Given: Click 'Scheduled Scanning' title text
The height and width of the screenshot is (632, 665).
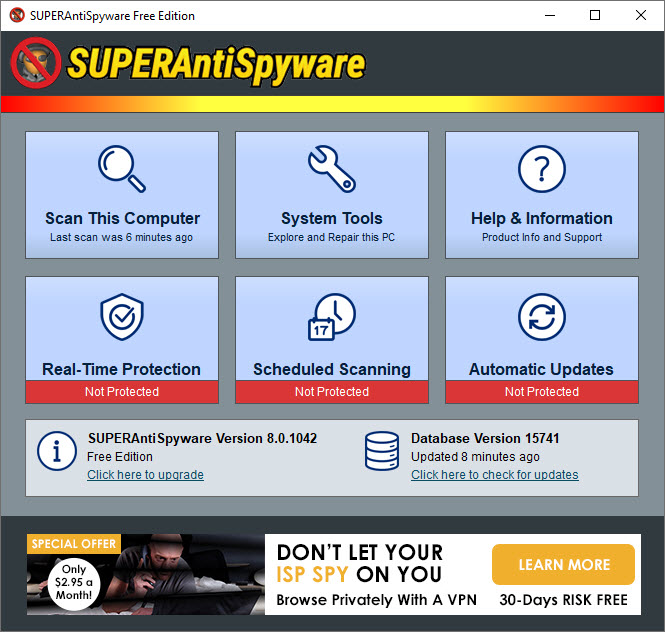Looking at the screenshot, I should point(332,369).
